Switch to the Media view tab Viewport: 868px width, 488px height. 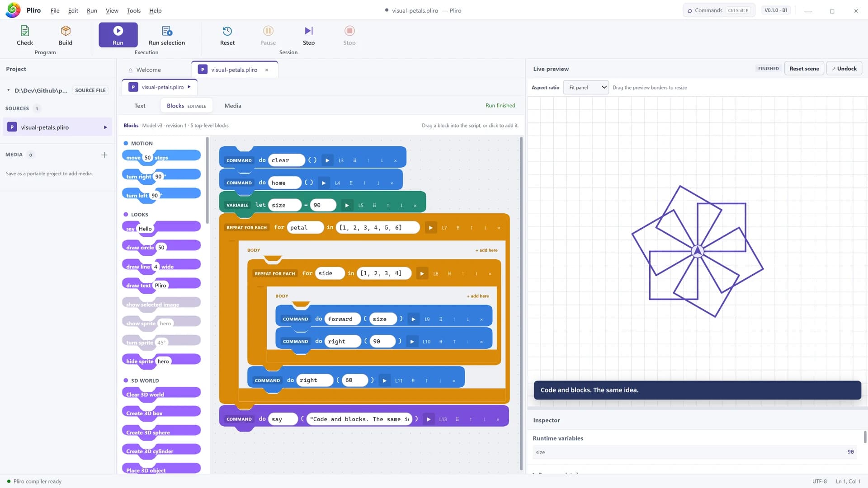tap(233, 106)
